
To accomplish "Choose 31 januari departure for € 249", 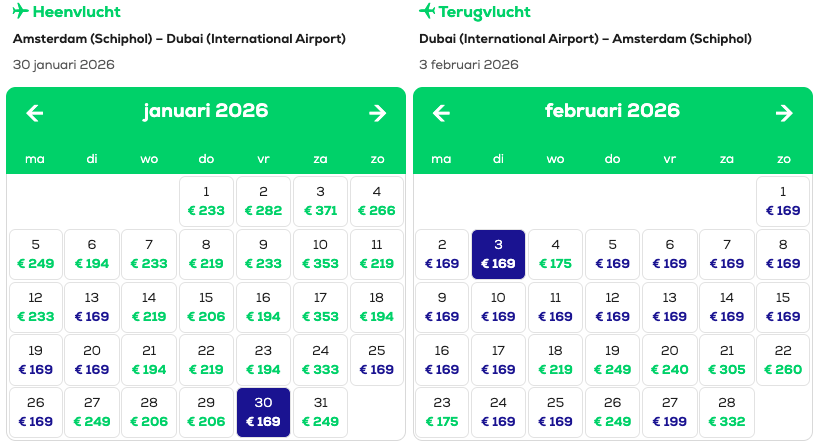I will 321,412.
